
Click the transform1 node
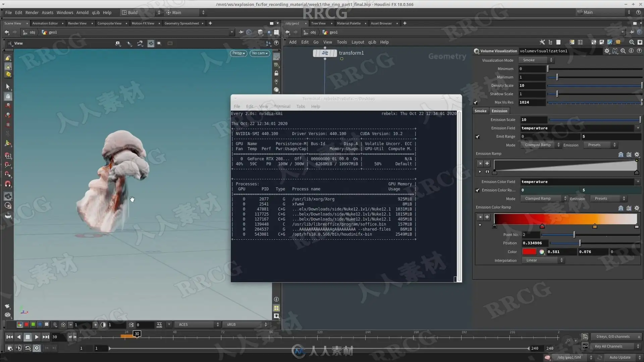point(325,53)
